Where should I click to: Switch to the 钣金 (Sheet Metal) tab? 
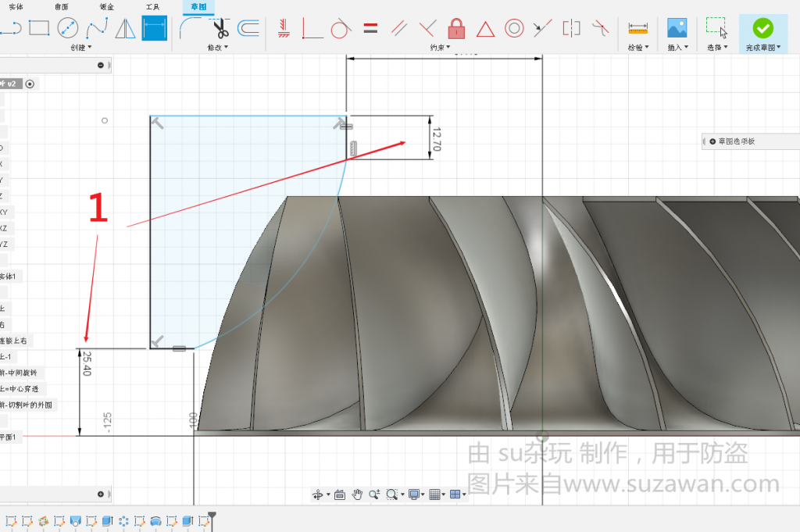tap(106, 6)
